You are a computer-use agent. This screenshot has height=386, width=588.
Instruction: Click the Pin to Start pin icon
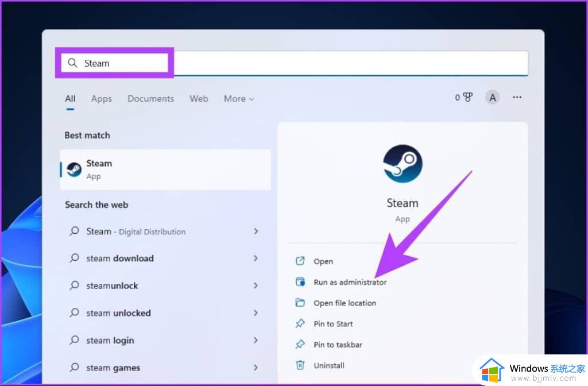[300, 323]
